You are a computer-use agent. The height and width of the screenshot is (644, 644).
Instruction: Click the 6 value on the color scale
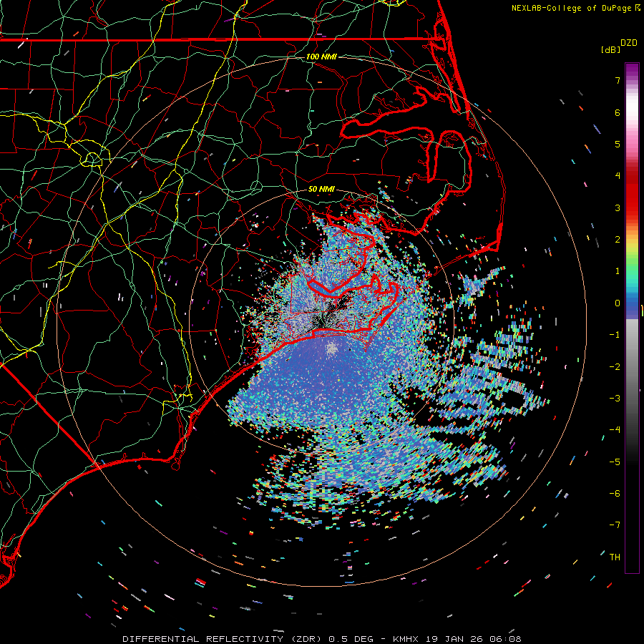pyautogui.click(x=618, y=112)
